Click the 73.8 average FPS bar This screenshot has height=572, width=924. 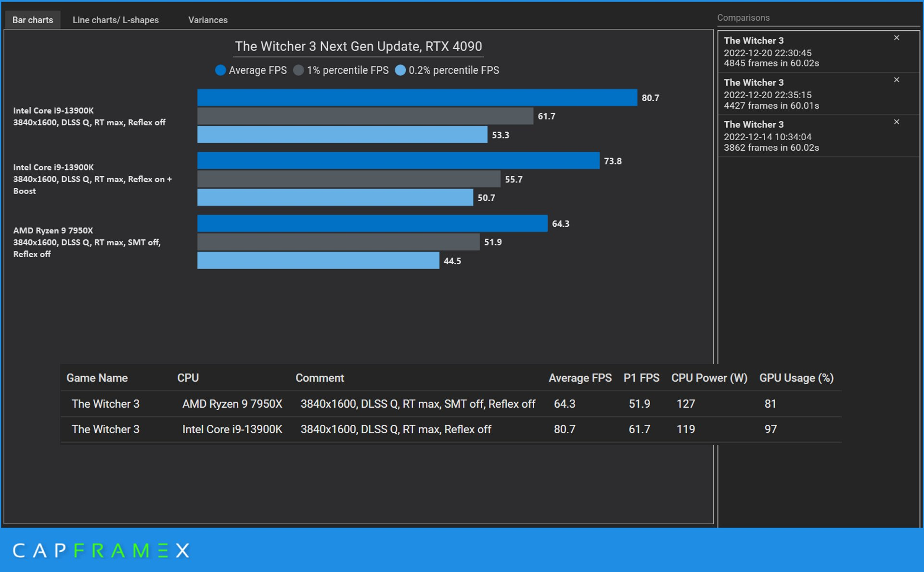coord(398,161)
